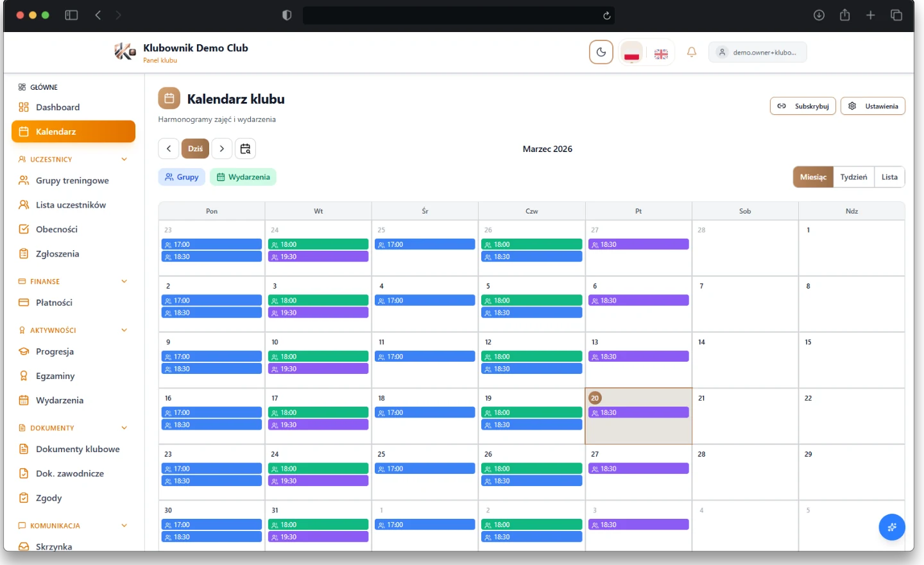Open the date picker calendar icon
Viewport: 924px width, 565px height.
click(x=245, y=149)
